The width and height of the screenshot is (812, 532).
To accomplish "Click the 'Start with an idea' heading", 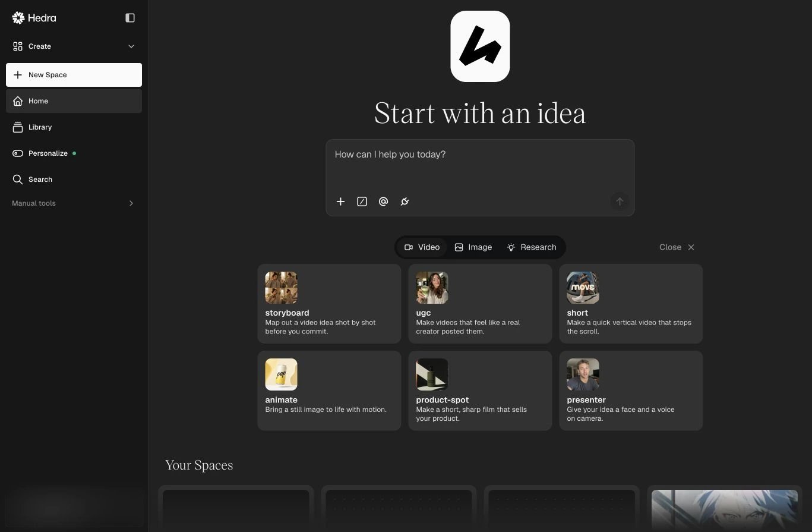I will tap(480, 113).
